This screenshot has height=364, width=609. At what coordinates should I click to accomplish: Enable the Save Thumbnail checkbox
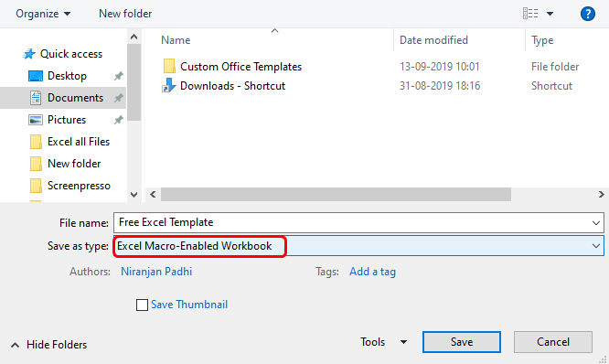[142, 305]
